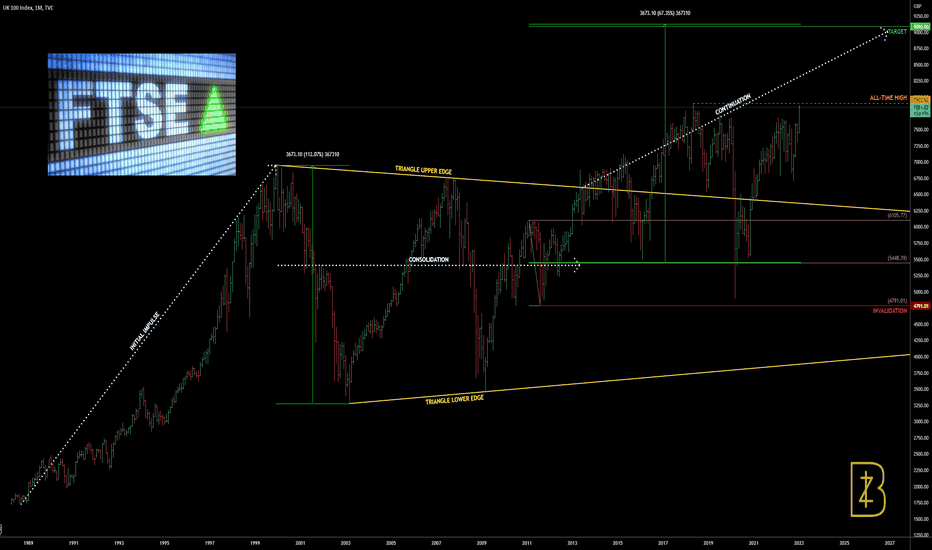
Task: Click the CONSOLIDATION arrow label
Action: point(429,260)
